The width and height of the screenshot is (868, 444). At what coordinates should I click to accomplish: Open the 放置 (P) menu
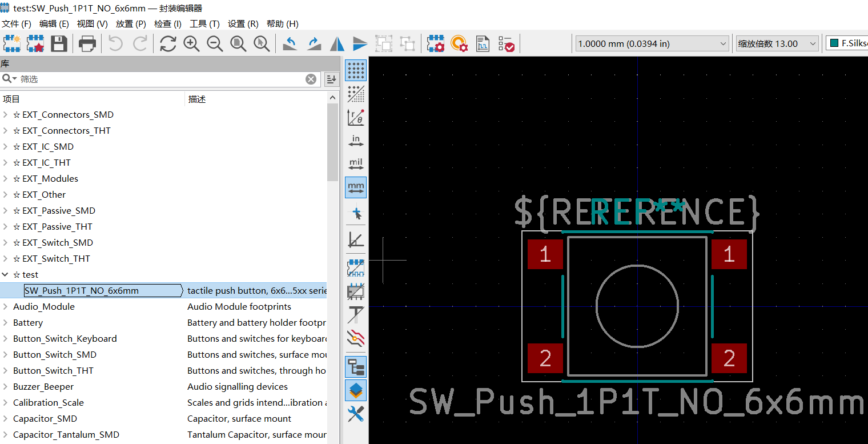[131, 24]
